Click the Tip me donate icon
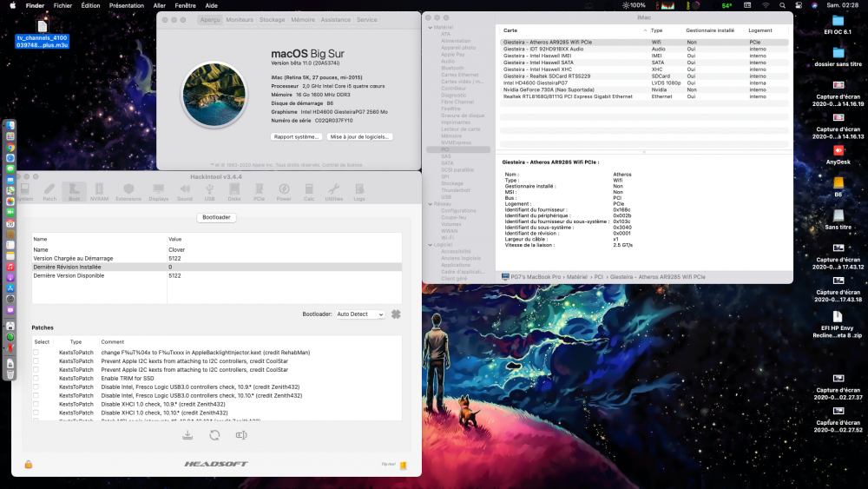This screenshot has width=868, height=489. 403,466
